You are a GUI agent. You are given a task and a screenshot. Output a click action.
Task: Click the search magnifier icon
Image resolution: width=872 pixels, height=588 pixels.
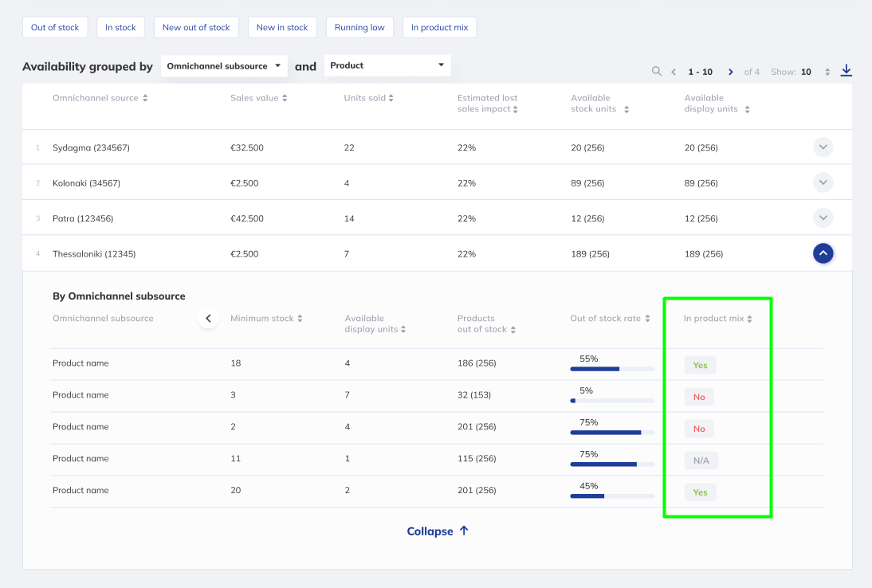(x=657, y=71)
